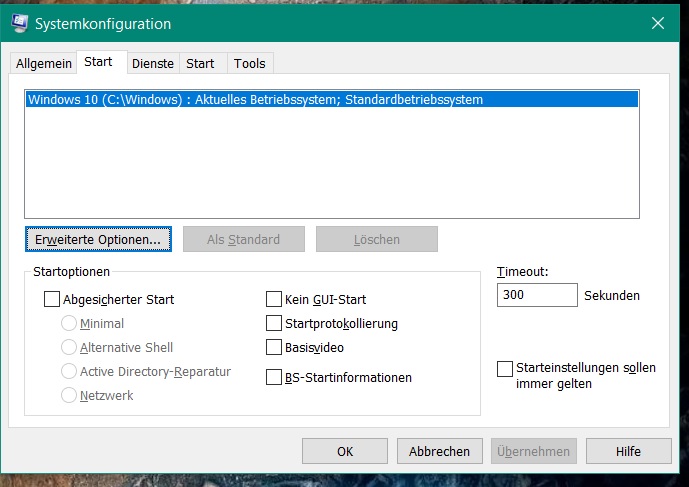Enable Starteinstellungen sollen immer gelten
Viewport: 689px width, 487px height.
[505, 369]
